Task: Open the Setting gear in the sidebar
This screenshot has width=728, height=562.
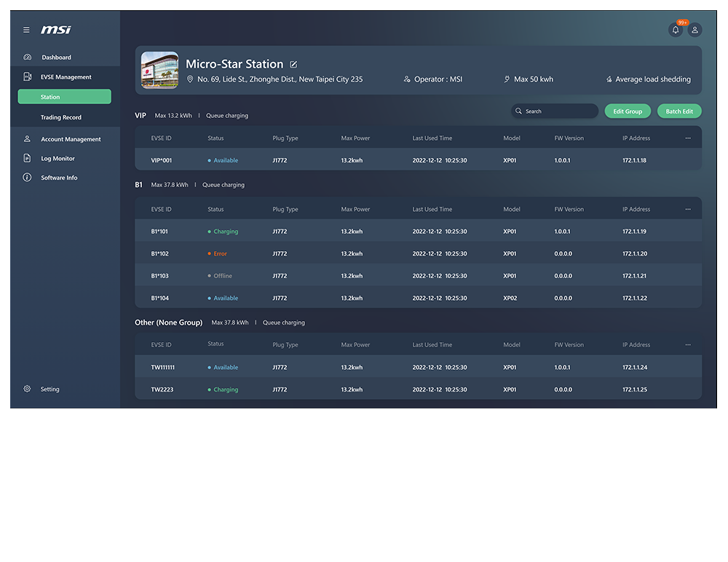Action: [x=27, y=389]
